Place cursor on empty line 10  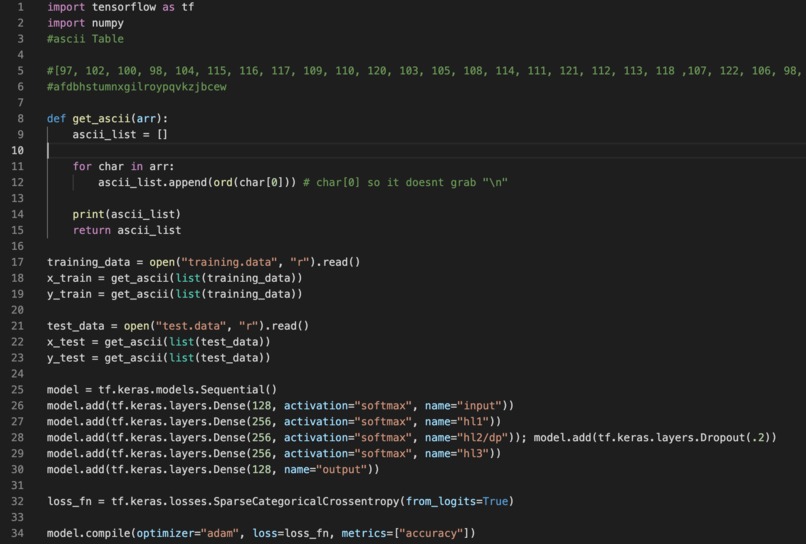(426, 151)
